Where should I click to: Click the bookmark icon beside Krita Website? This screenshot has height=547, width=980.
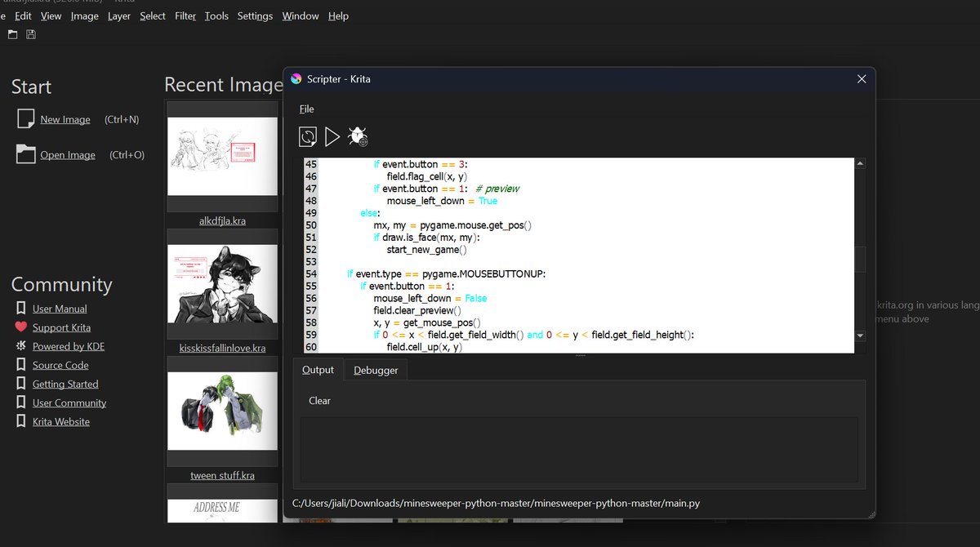pos(21,421)
